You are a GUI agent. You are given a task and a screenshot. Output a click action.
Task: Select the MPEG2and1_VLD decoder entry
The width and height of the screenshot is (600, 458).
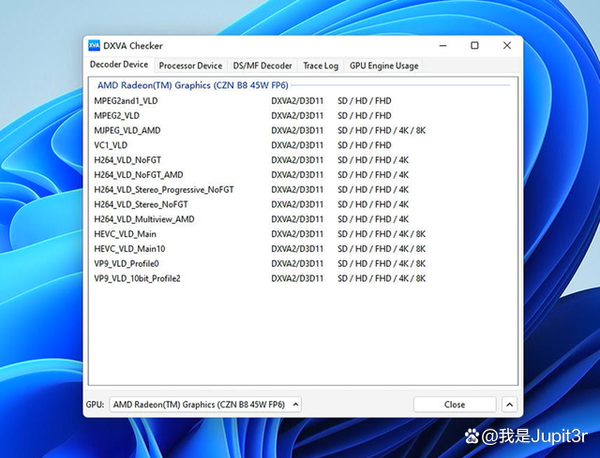click(125, 101)
